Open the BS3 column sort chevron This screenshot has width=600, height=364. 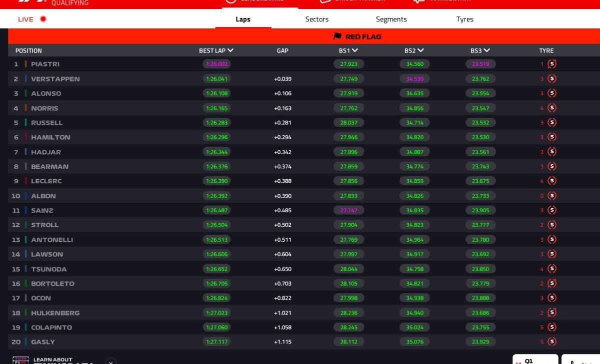point(486,50)
